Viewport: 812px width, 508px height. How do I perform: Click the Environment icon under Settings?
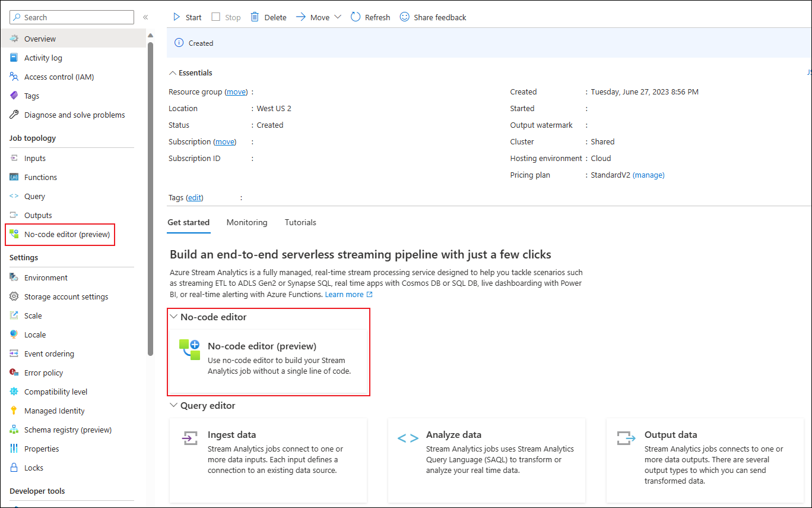[x=14, y=277]
